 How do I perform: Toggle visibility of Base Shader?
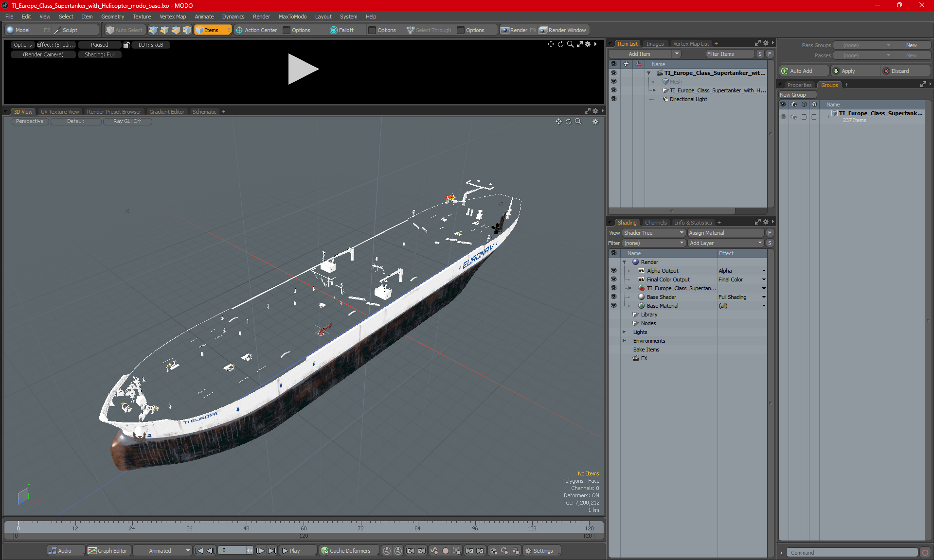tap(613, 297)
